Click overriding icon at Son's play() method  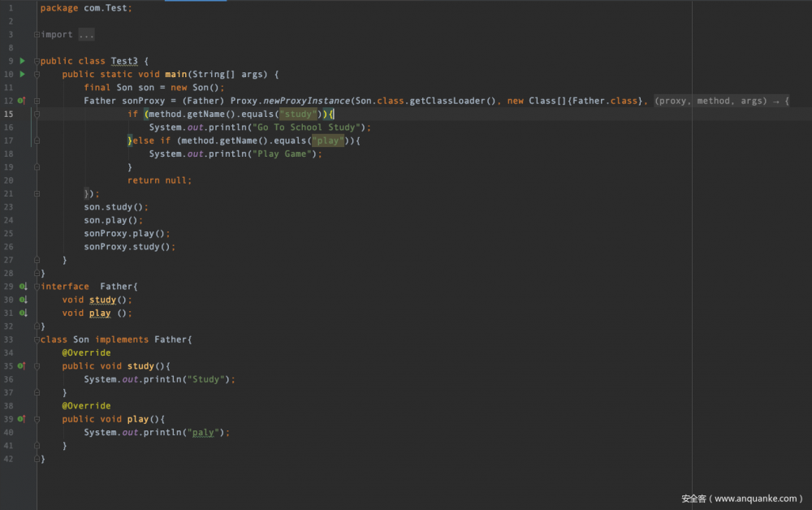22,418
